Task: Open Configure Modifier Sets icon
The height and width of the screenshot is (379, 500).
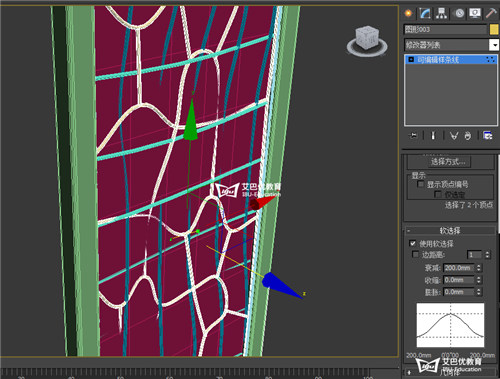Action: click(488, 136)
